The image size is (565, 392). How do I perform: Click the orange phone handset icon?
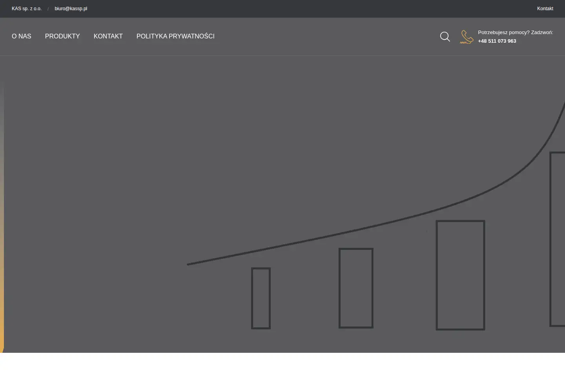(x=467, y=37)
